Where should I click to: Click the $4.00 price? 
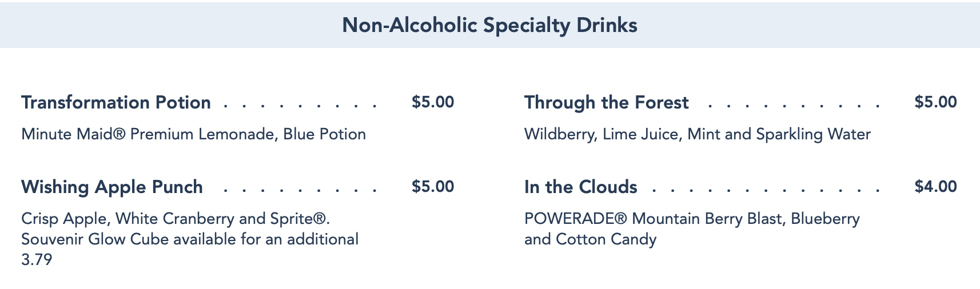[935, 187]
